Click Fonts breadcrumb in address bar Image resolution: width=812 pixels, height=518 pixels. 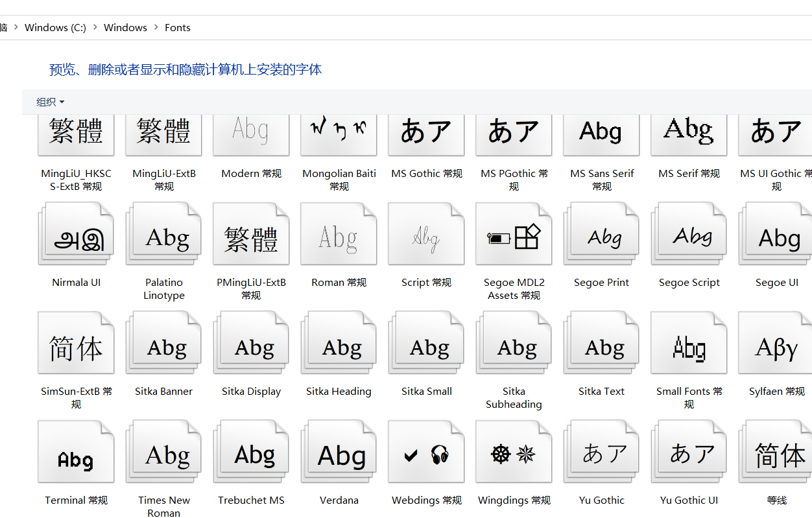coord(178,27)
